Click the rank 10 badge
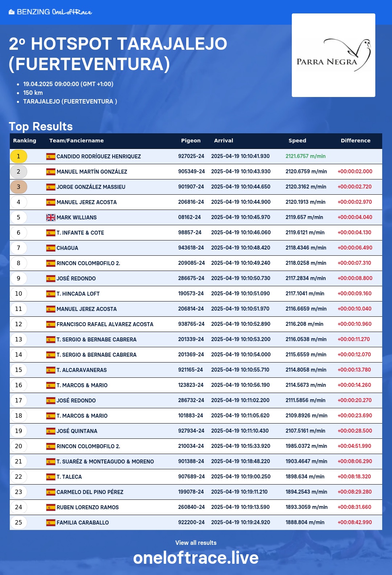Image resolution: width=392 pixels, height=575 pixels. coord(19,294)
